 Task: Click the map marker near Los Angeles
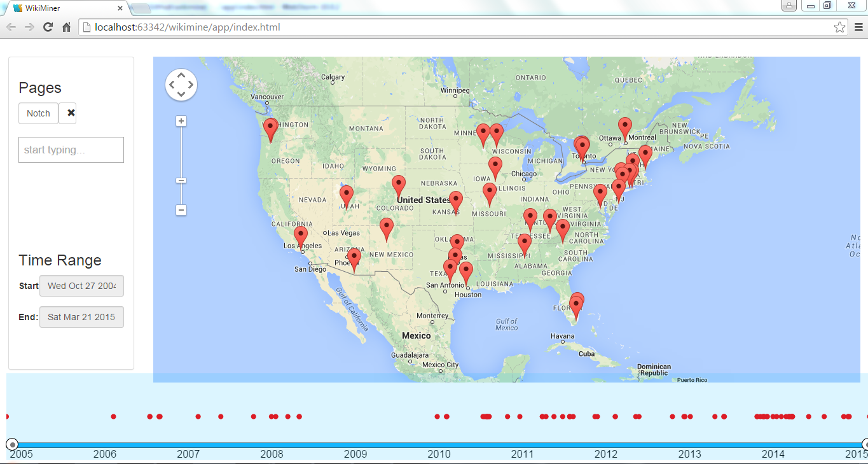pyautogui.click(x=301, y=238)
